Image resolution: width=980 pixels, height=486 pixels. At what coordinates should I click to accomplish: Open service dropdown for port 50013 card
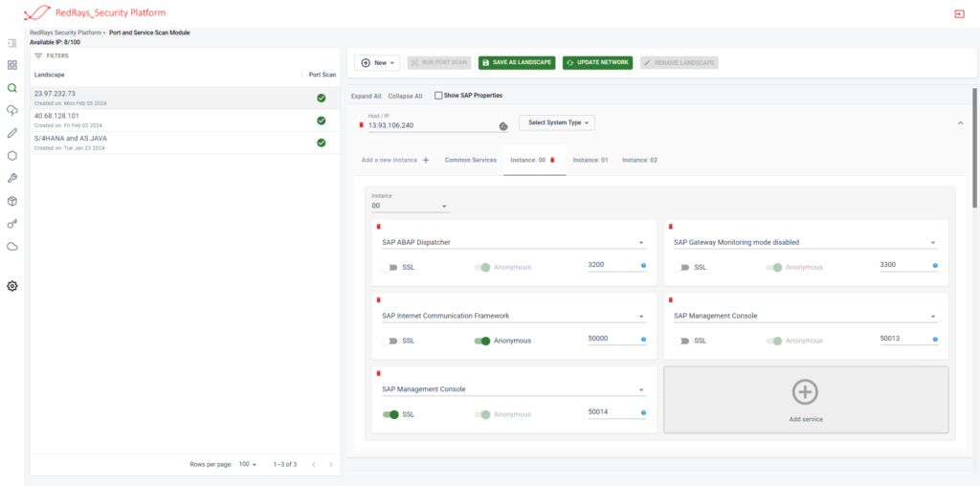coord(806,316)
